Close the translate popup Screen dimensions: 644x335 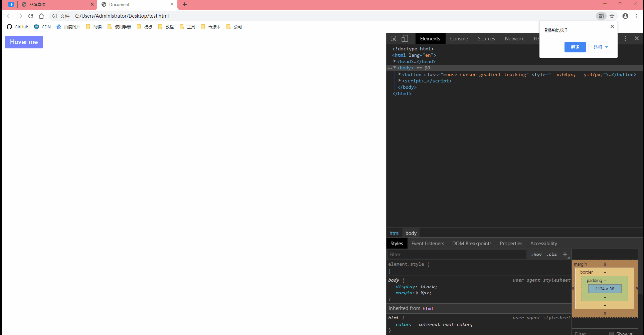pos(612,26)
